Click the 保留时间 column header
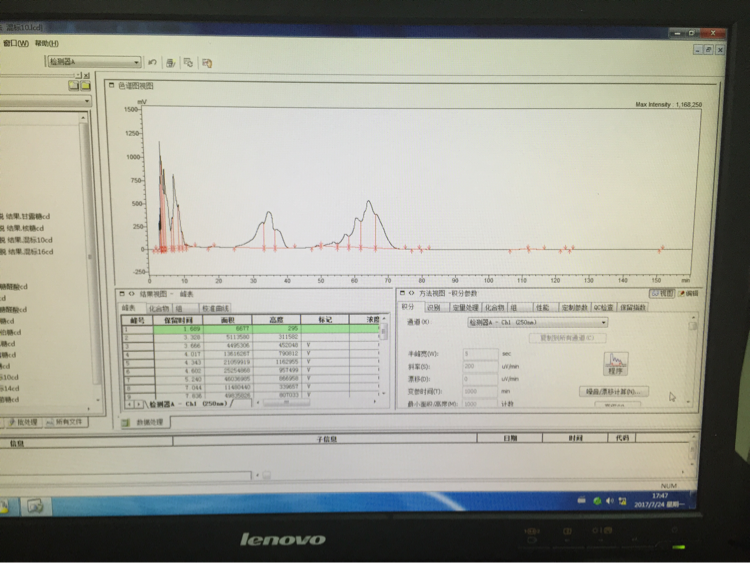The height and width of the screenshot is (563, 750). (x=178, y=320)
